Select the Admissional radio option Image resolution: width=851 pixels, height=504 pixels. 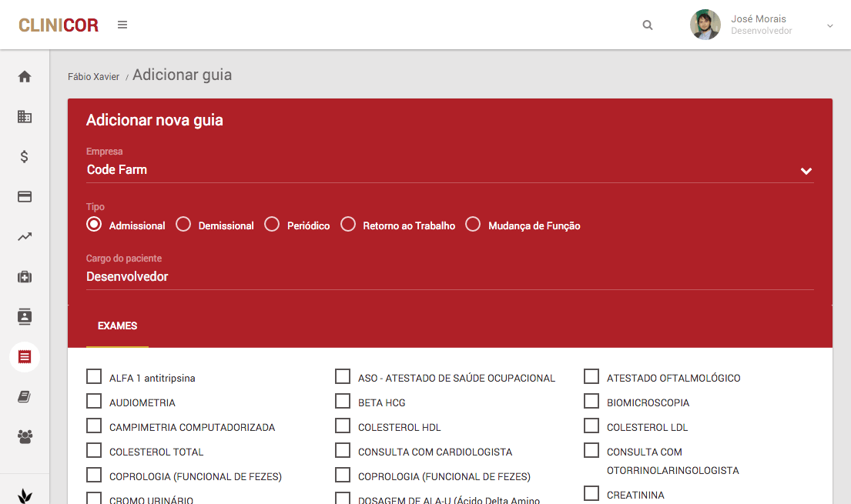tap(94, 225)
